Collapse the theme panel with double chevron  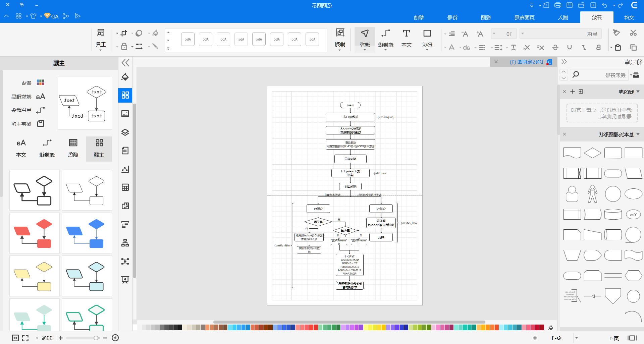[x=125, y=63]
